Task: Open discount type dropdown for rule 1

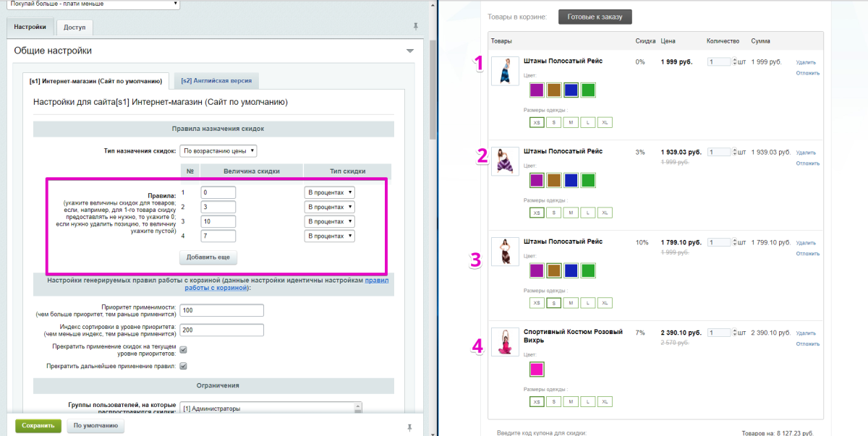Action: (x=329, y=192)
